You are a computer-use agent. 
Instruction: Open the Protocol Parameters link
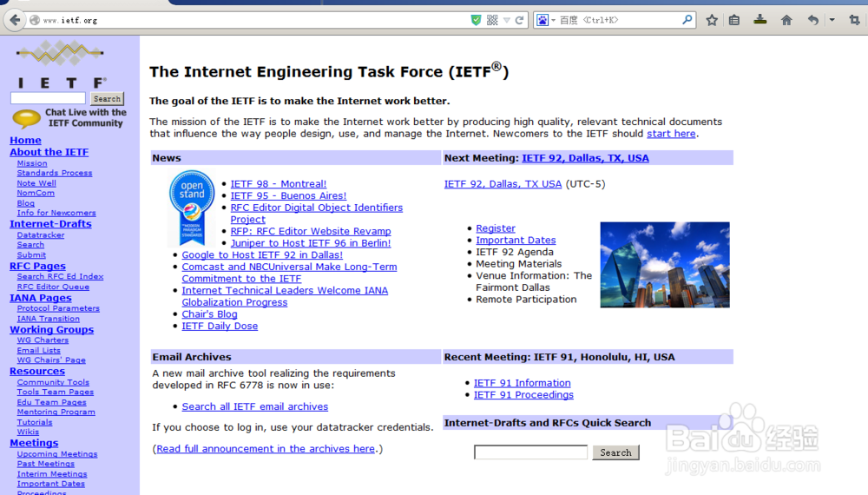tap(58, 308)
